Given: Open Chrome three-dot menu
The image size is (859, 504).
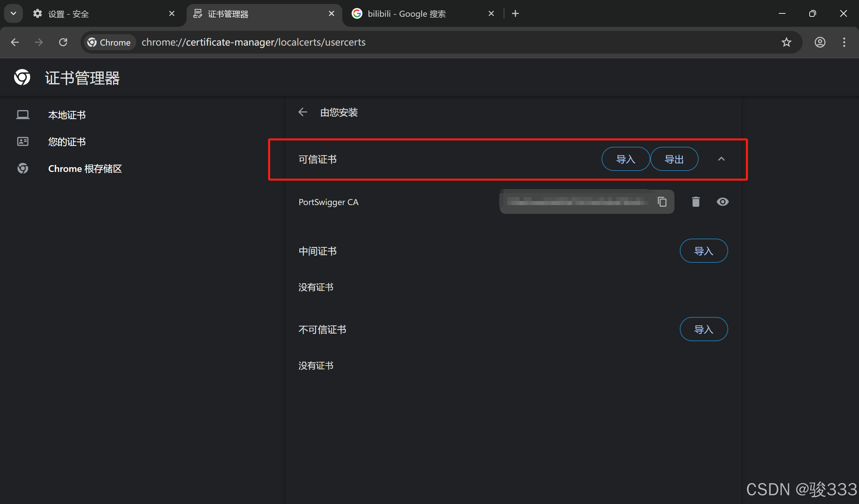Looking at the screenshot, I should click(844, 42).
